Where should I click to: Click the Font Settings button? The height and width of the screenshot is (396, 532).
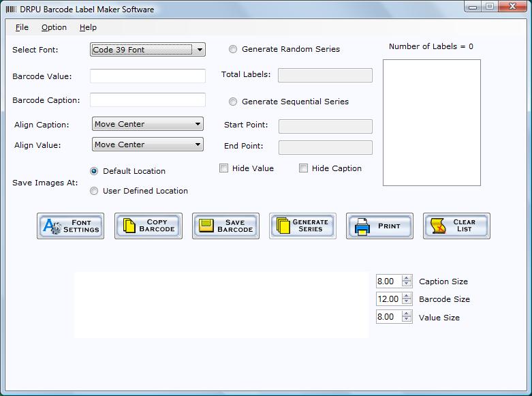(71, 226)
